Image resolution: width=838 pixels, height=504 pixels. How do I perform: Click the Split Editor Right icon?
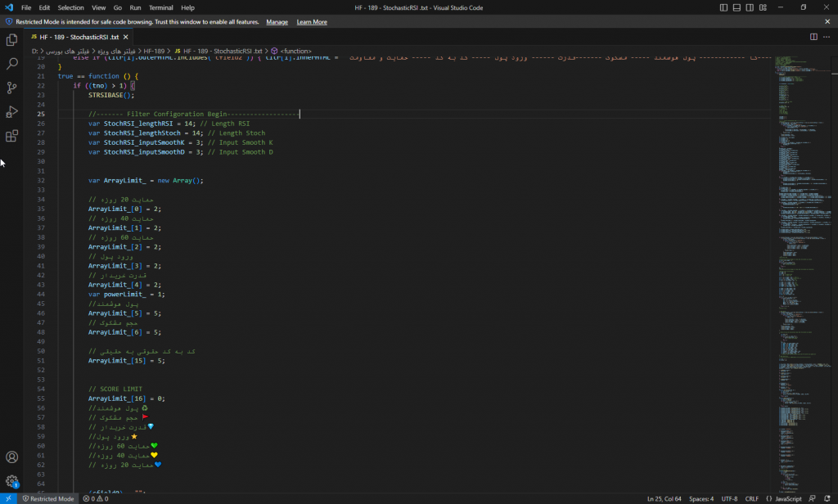tap(813, 37)
